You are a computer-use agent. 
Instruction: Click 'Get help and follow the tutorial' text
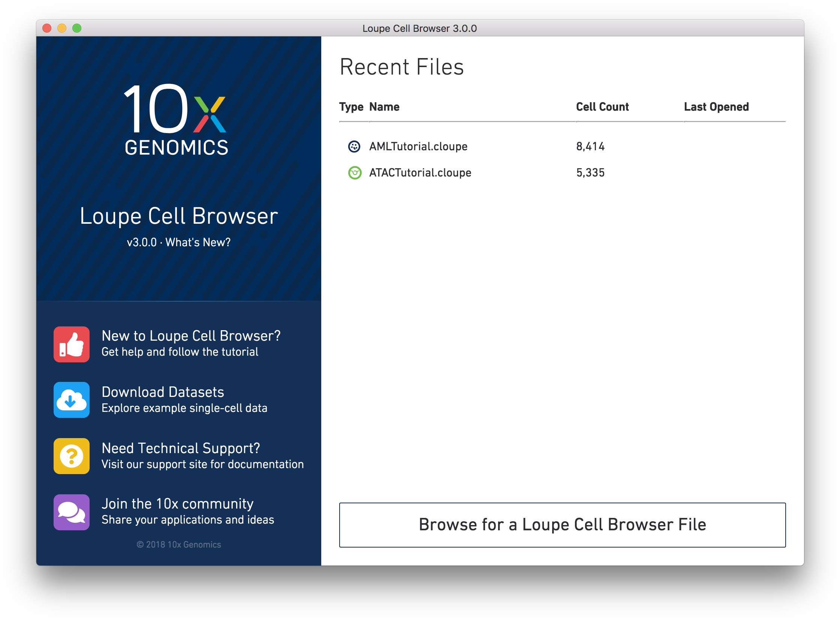point(180,352)
